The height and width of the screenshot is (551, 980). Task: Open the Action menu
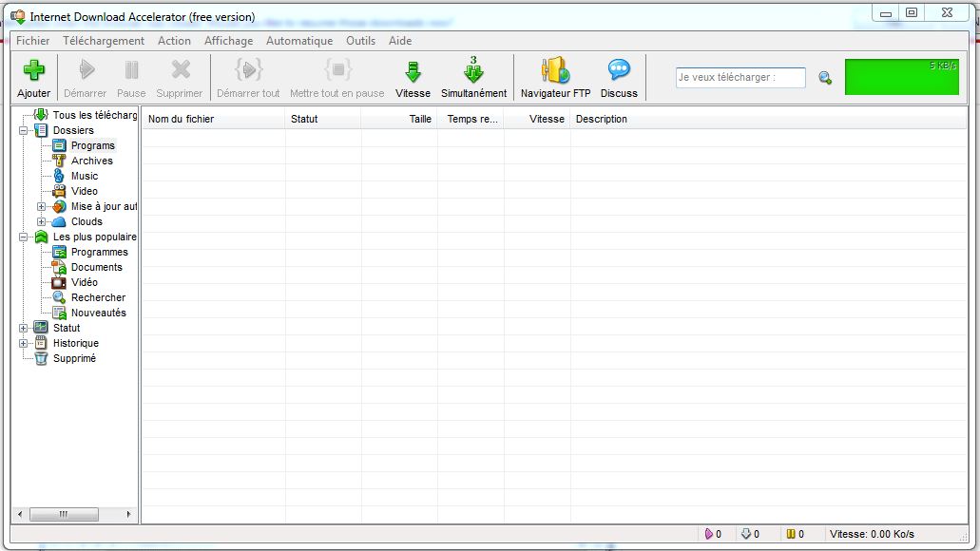tap(174, 41)
